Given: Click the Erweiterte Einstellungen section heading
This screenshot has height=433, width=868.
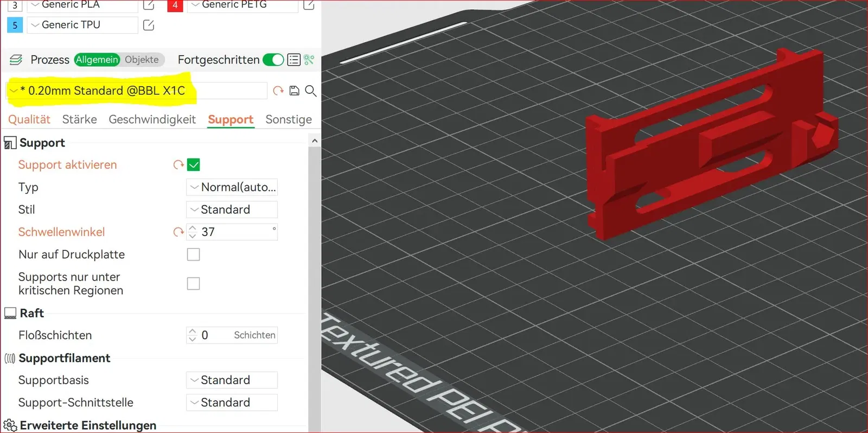Looking at the screenshot, I should (88, 425).
